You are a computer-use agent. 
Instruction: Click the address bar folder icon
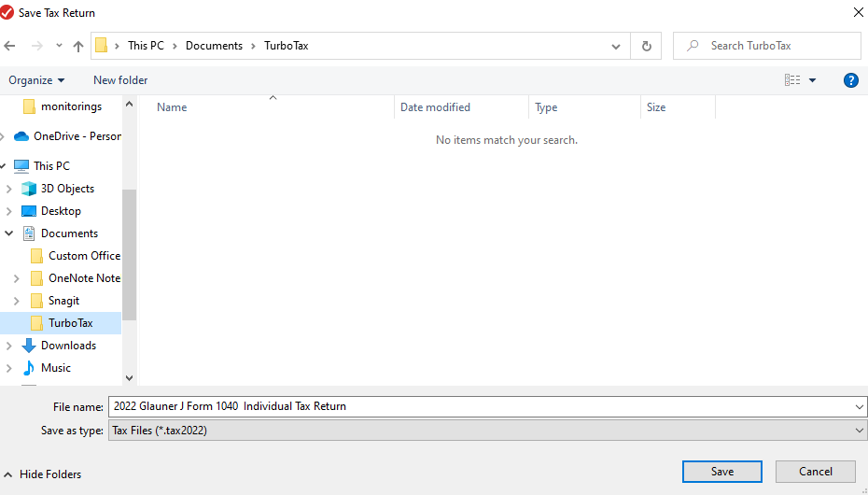point(102,46)
